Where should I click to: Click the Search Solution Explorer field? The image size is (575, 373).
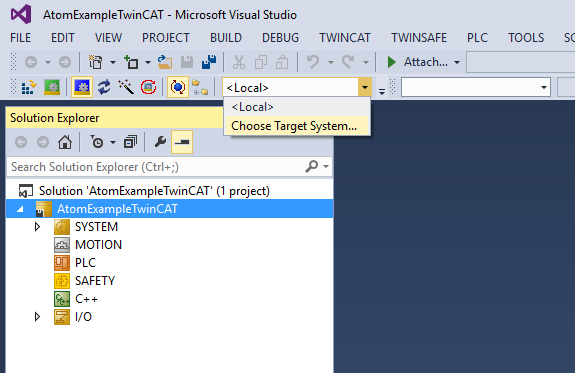point(156,167)
